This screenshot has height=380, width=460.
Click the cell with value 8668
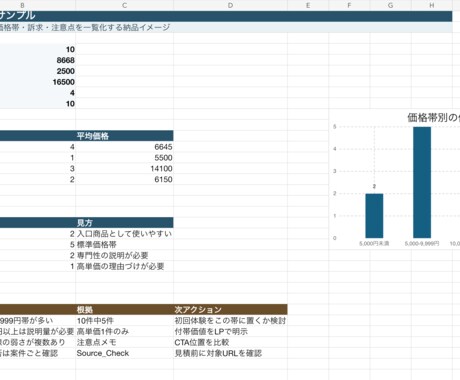point(38,60)
